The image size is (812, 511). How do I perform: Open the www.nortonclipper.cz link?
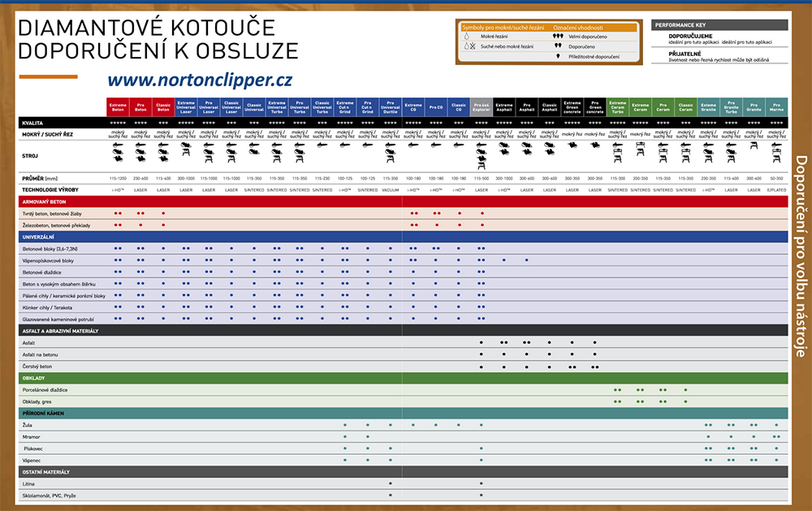[200, 80]
